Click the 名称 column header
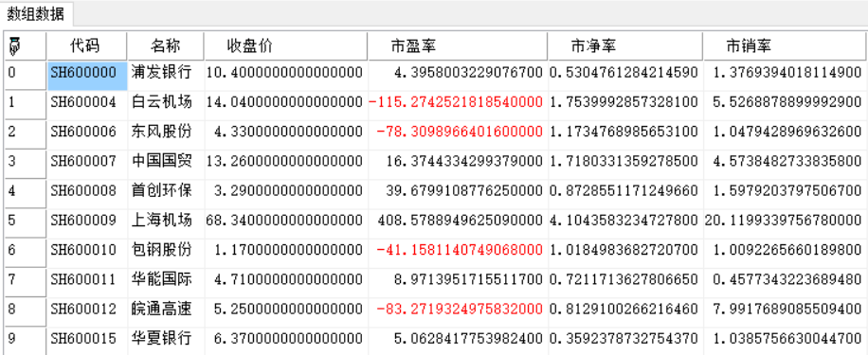Viewport: 868px width, 355px height. pyautogui.click(x=166, y=45)
